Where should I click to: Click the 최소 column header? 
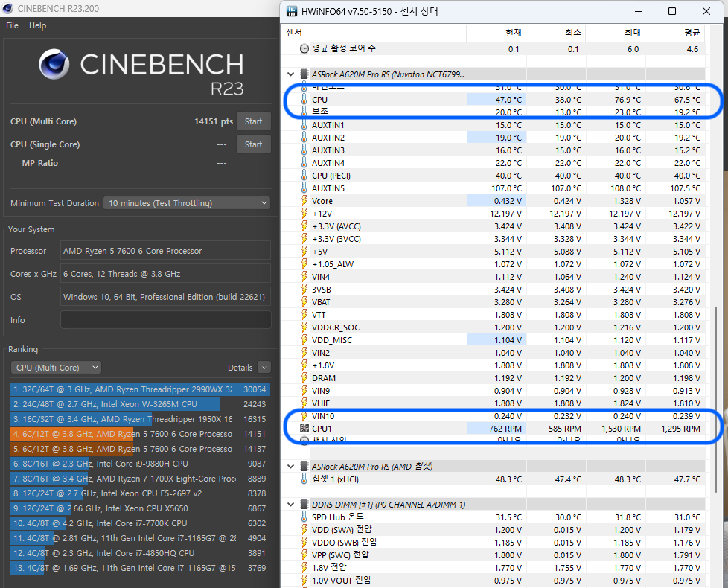[x=555, y=33]
